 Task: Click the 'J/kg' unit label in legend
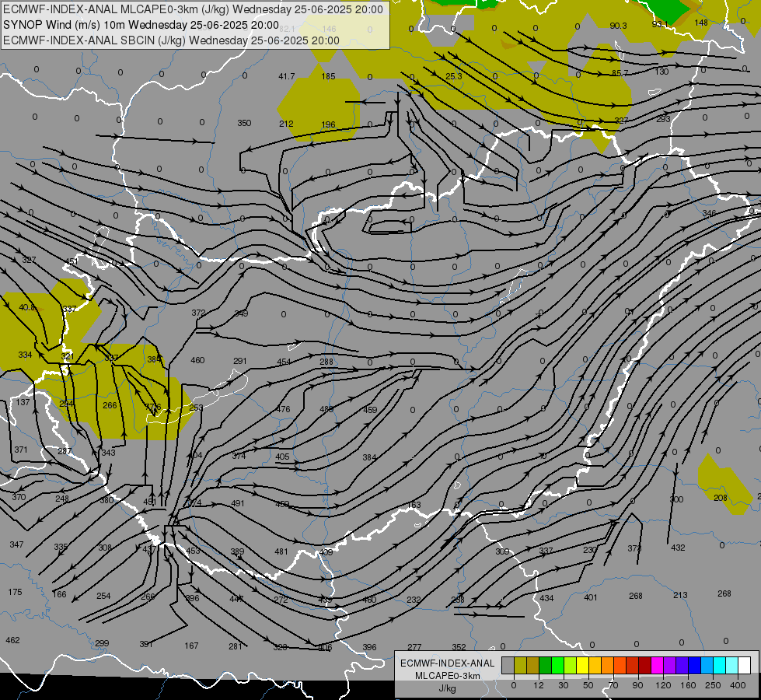tap(448, 688)
